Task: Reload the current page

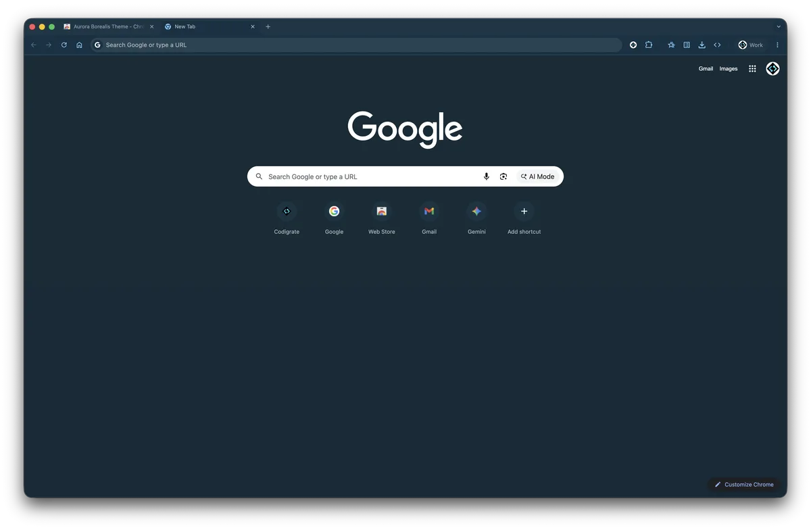Action: click(64, 45)
